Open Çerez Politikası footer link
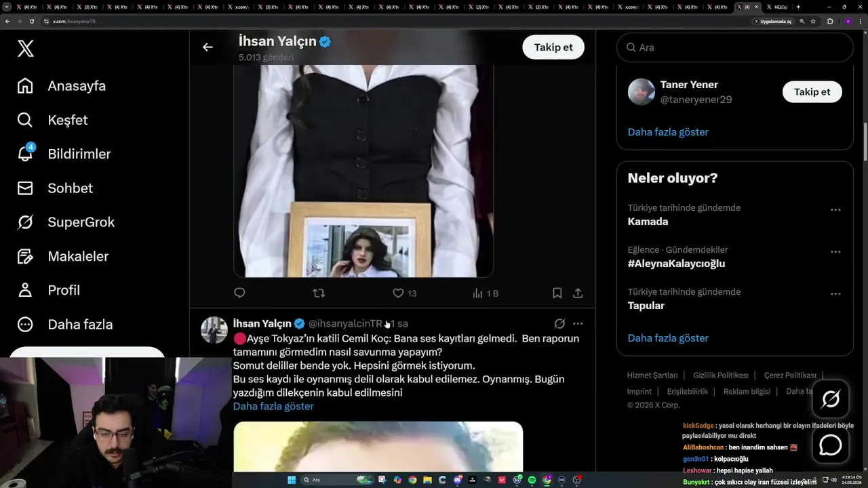 (790, 375)
